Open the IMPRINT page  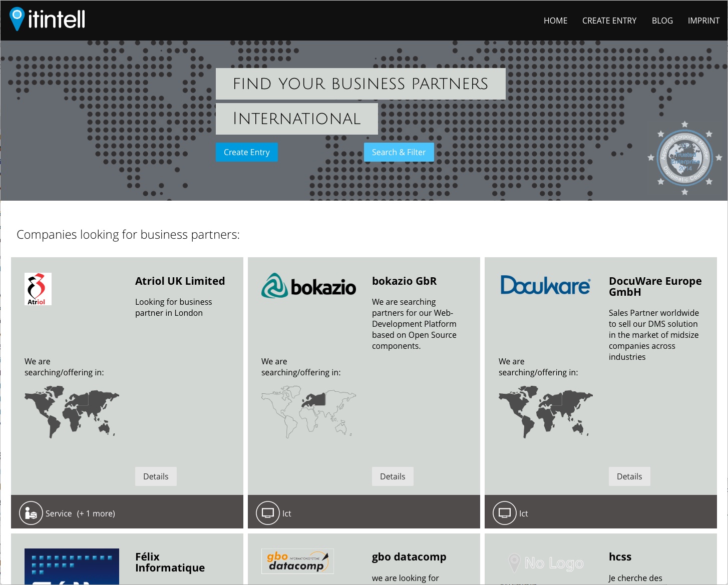(x=703, y=21)
